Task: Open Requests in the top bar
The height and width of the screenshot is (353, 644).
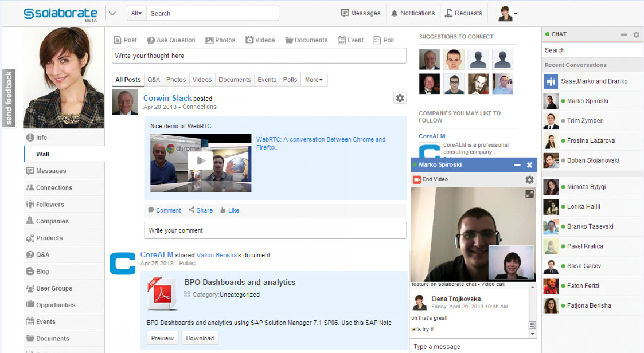Action: 464,13
